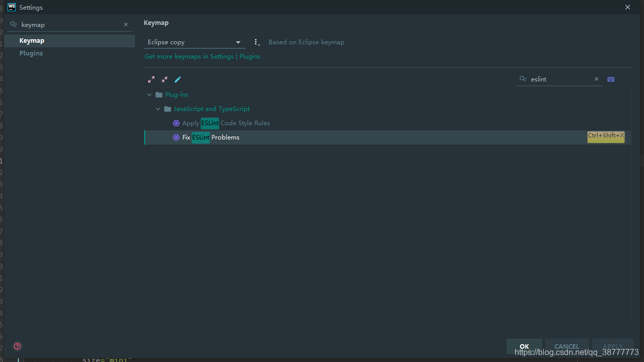
Task: Click magnifier icon in eslint search box
Action: tap(523, 79)
